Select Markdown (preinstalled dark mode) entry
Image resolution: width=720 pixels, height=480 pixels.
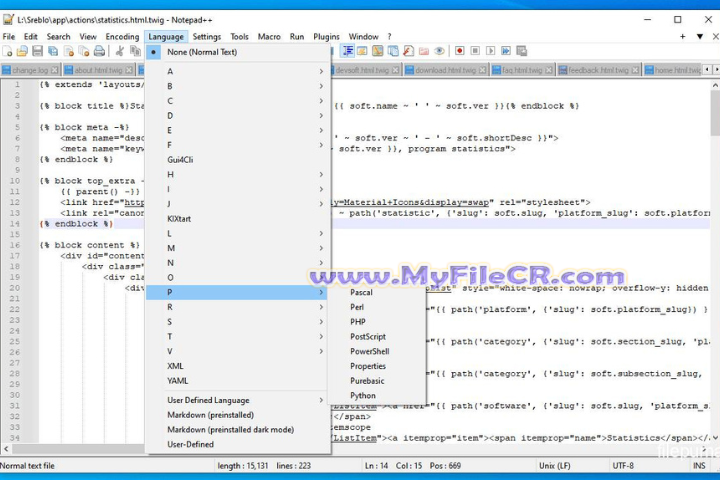click(238, 429)
